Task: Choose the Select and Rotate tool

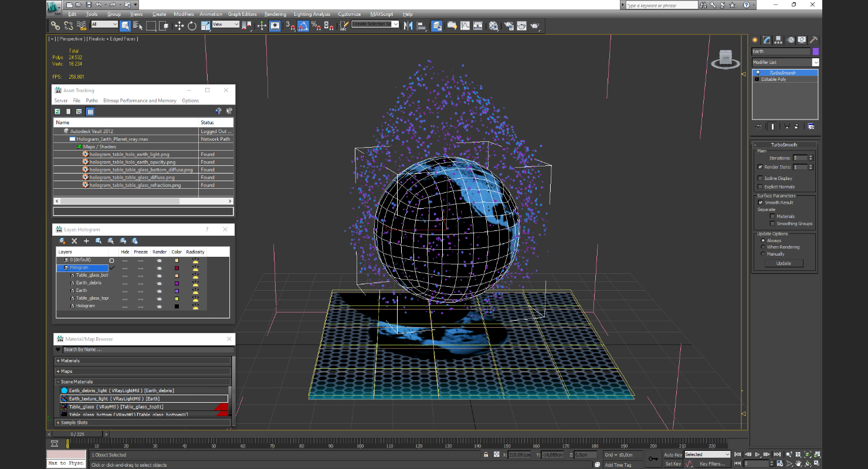Action: tap(192, 26)
